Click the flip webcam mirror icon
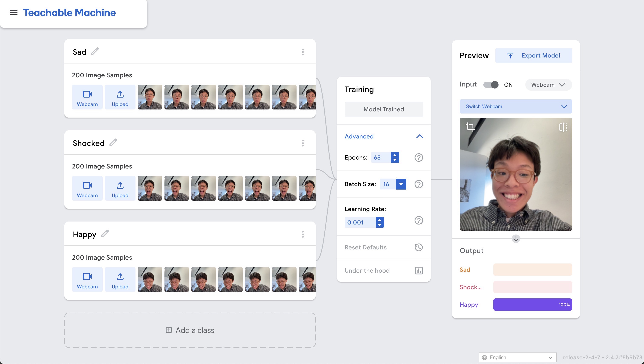 coord(563,127)
